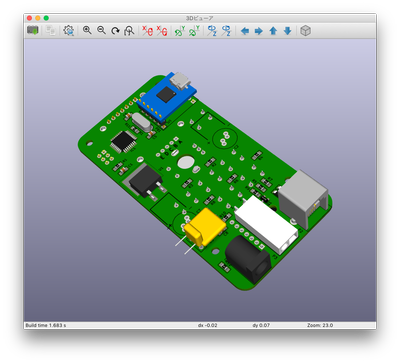Open 3D display options gear icon
Viewport: 400px width, 363px height.
click(69, 31)
